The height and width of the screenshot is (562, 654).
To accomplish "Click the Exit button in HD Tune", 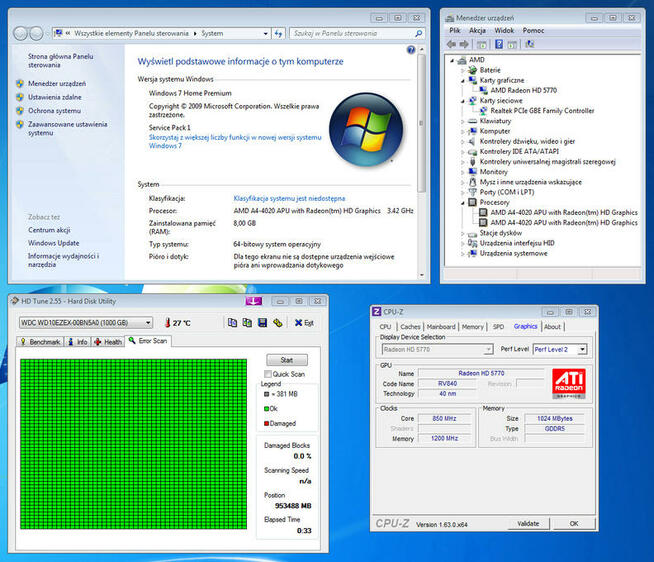I will click(304, 323).
